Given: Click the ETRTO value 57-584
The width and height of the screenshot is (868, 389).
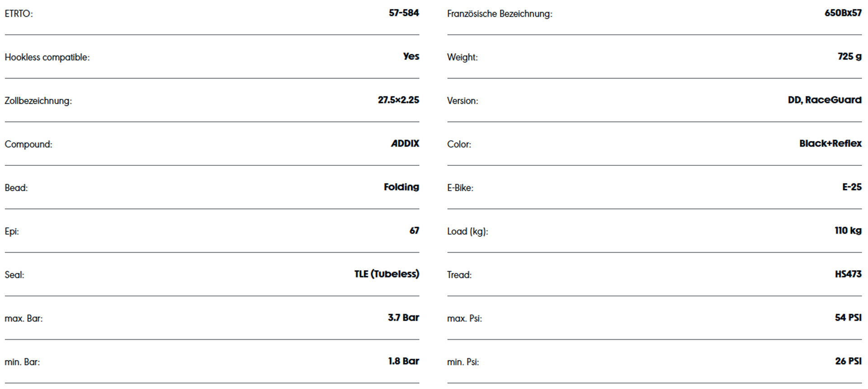Looking at the screenshot, I should pyautogui.click(x=404, y=13).
